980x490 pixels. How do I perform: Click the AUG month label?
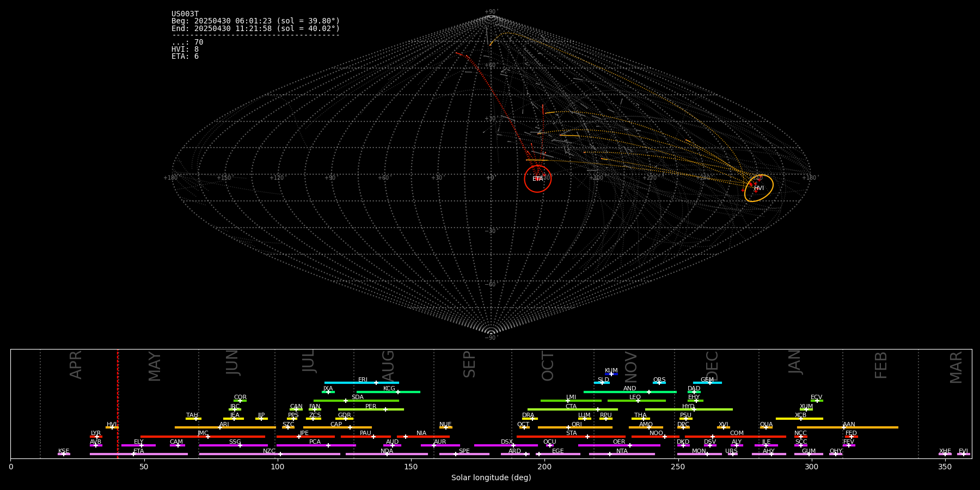tap(388, 366)
